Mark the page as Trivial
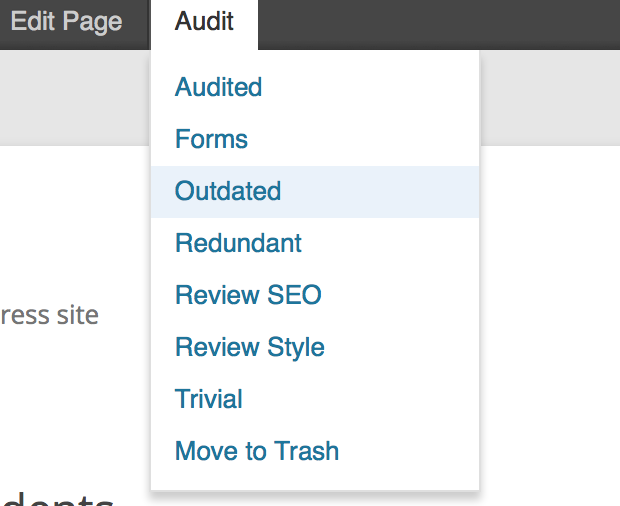The width and height of the screenshot is (620, 506). tap(315, 399)
